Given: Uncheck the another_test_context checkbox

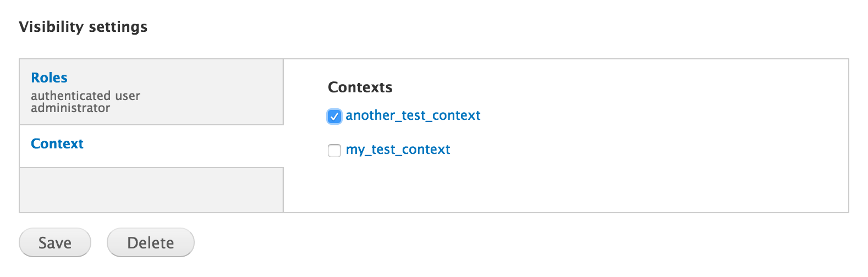Looking at the screenshot, I should pyautogui.click(x=334, y=116).
